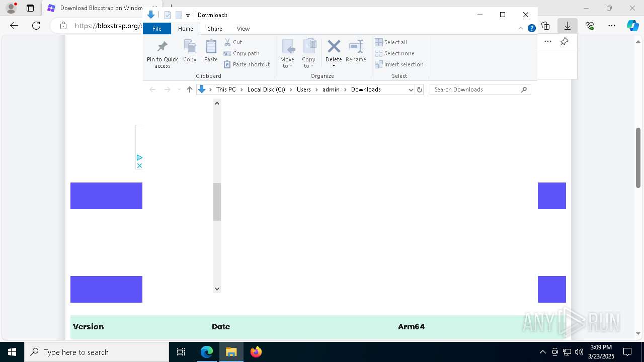This screenshot has height=362, width=644.
Task: Click Users breadcrumb
Action: 304,89
